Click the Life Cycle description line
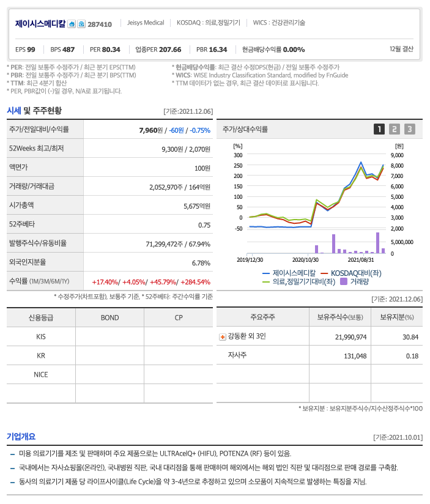This screenshot has height=504, width=430. (193, 481)
